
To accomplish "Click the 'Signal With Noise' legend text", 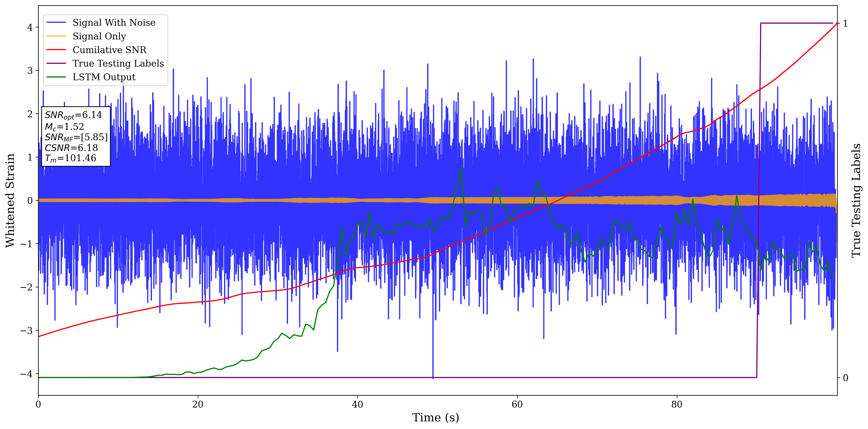I will pyautogui.click(x=114, y=23).
